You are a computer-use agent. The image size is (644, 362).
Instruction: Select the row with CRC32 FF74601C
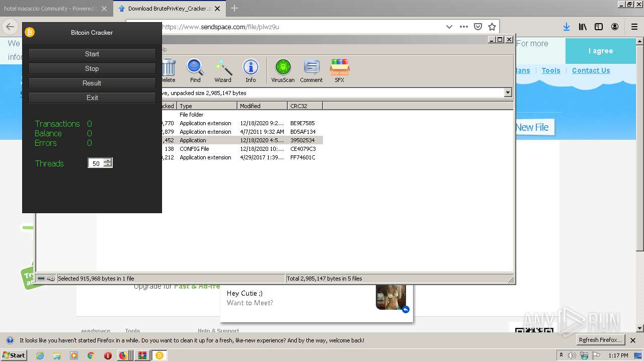242,157
